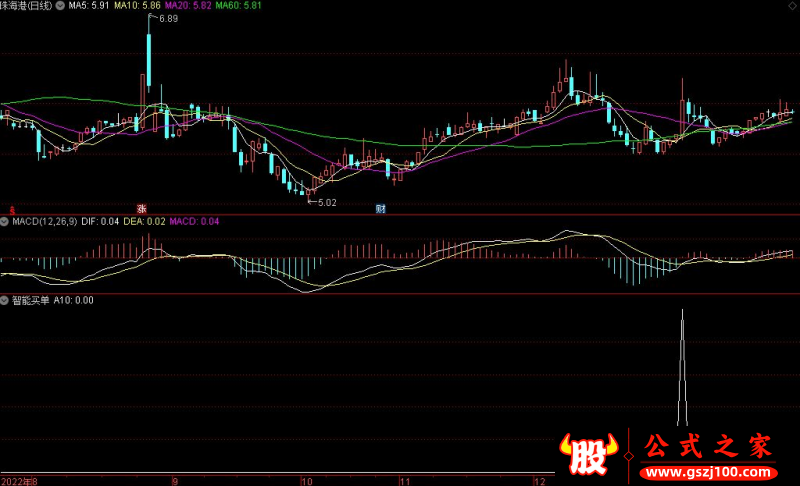Click the blue 财 event marker
Image resolution: width=800 pixels, height=486 pixels.
tap(381, 208)
